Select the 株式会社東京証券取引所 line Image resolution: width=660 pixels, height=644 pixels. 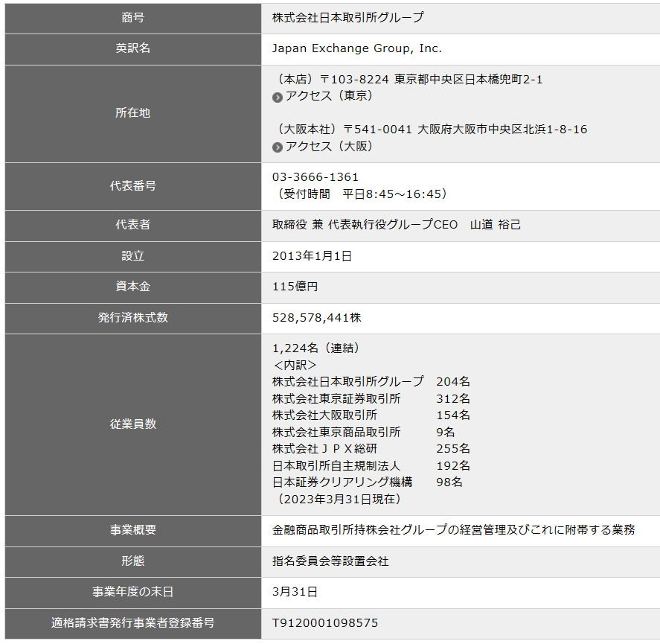coord(336,399)
